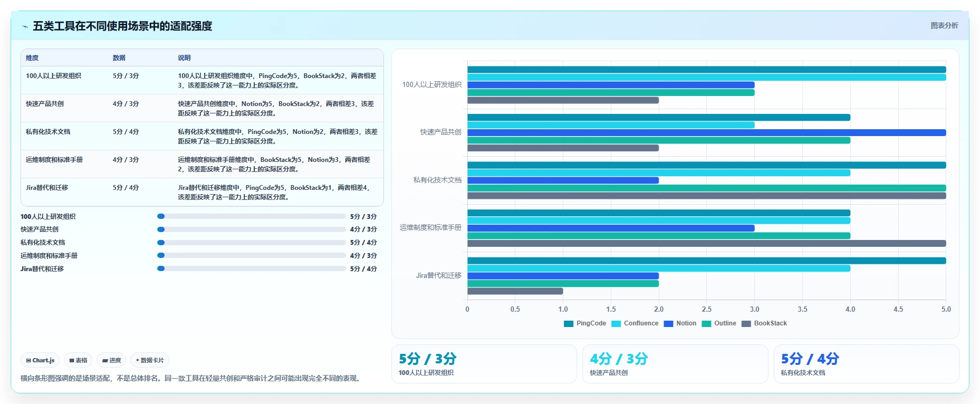
Task: Click the chart axis label 私有化技术文档
Action: 437,180
